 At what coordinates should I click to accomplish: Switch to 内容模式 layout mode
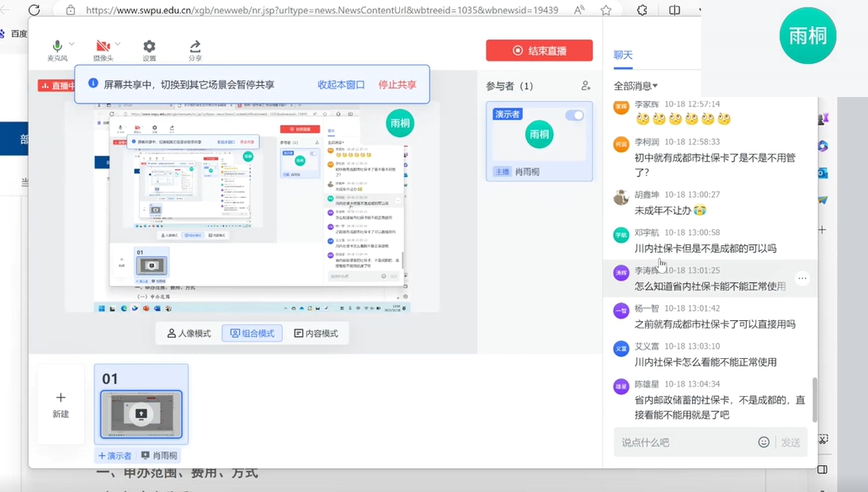point(316,334)
